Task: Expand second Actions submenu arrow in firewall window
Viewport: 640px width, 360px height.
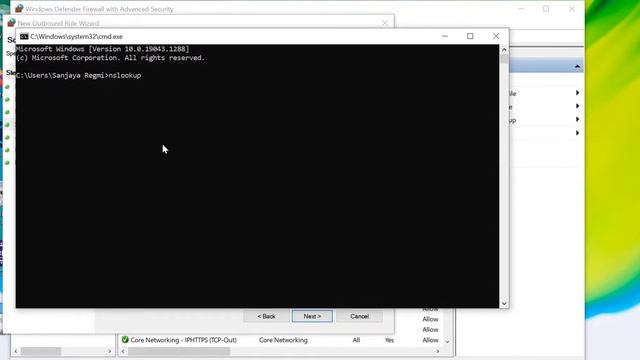Action: [577, 106]
